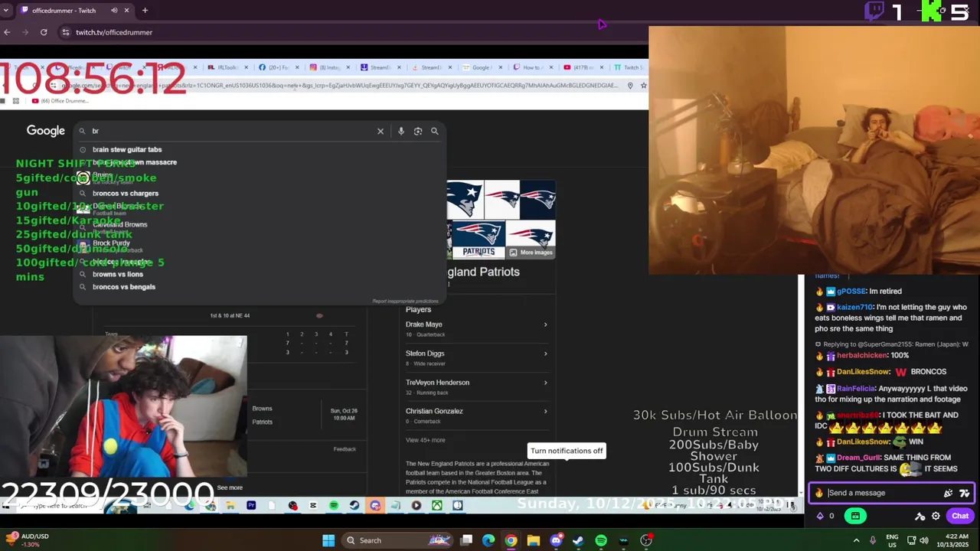Screen dimensions: 980x551
Task: Open Spotify from taskbar
Action: tap(601, 540)
